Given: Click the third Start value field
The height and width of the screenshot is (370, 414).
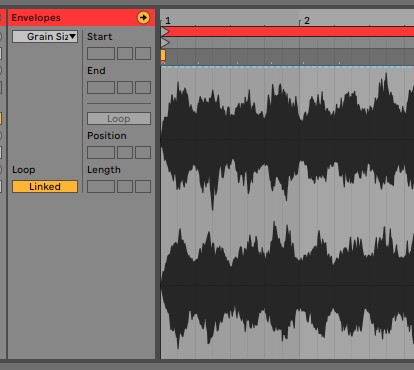Looking at the screenshot, I should (x=143, y=54).
